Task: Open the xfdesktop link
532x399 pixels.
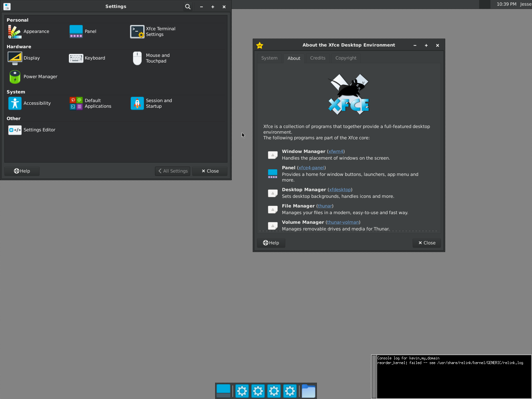Action: pyautogui.click(x=340, y=190)
